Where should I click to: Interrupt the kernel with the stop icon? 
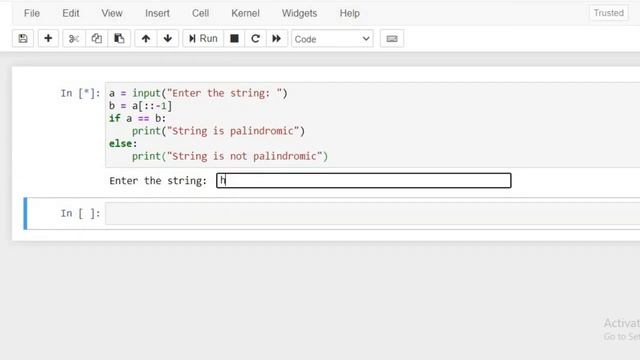pos(234,38)
